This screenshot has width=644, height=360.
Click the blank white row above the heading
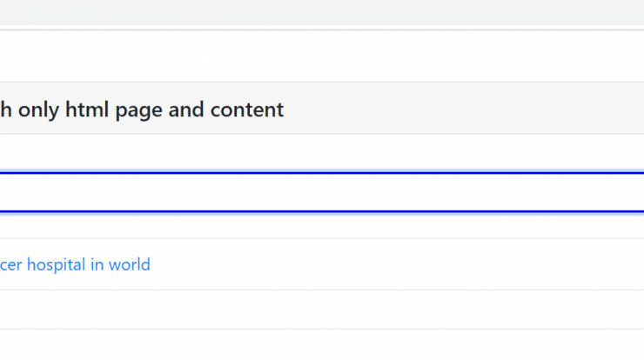(x=322, y=56)
